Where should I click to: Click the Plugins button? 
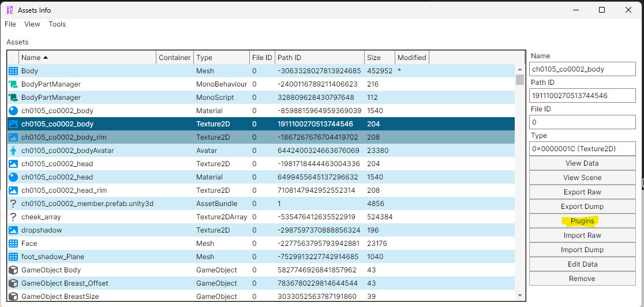(x=582, y=221)
